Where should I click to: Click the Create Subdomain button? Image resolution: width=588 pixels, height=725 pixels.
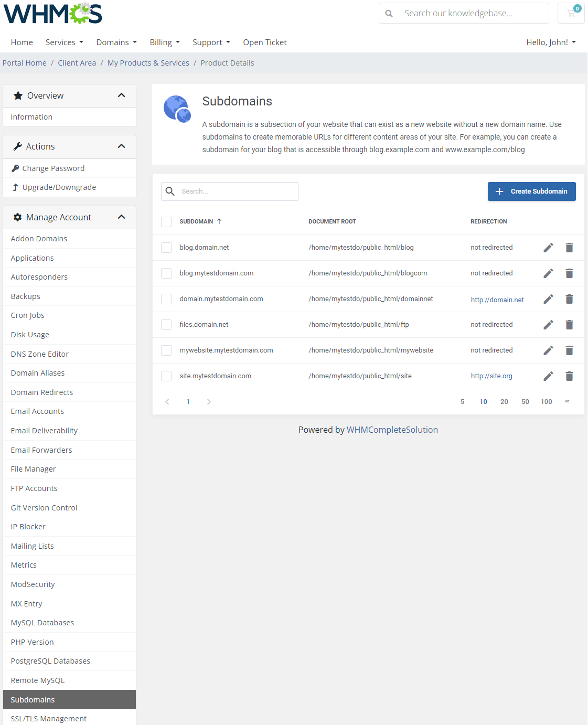pyautogui.click(x=531, y=191)
